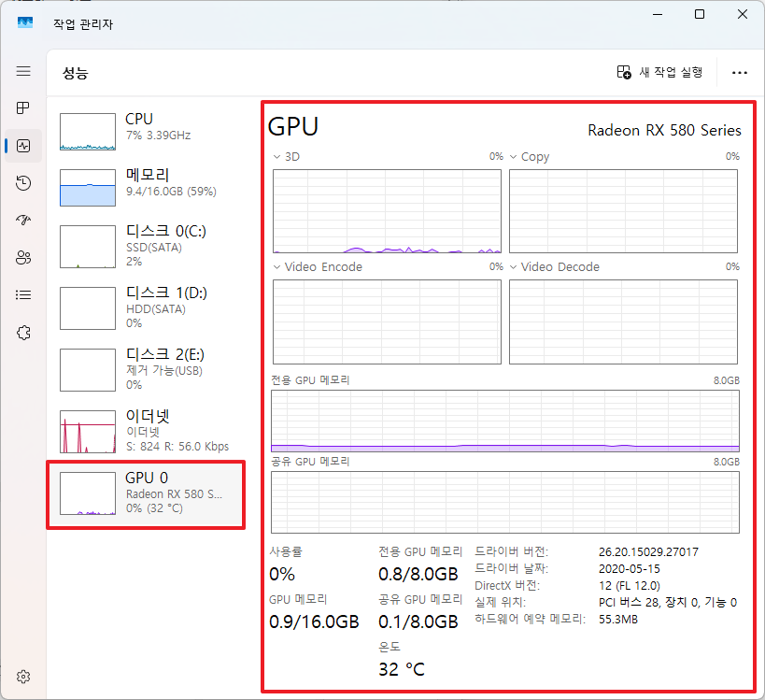Screen dimensions: 765x700
Task: Click the 3D usage graph
Action: (387, 211)
